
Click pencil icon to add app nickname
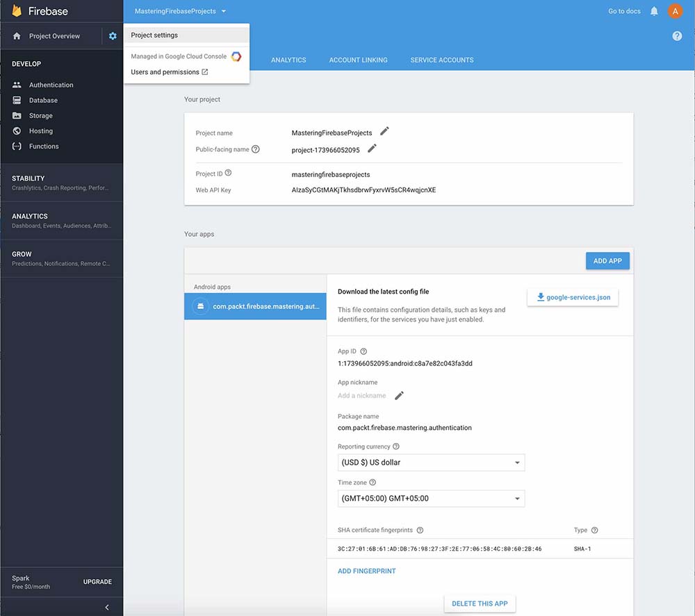click(399, 396)
